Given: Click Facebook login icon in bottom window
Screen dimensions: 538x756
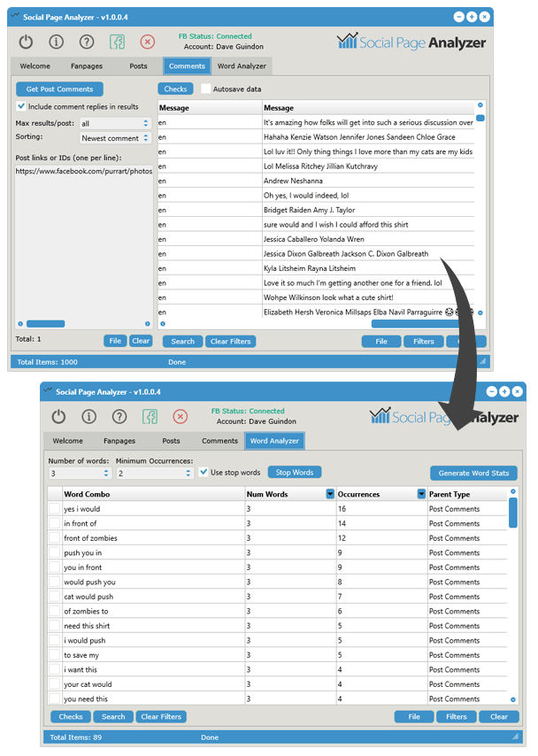Looking at the screenshot, I should pos(150,417).
